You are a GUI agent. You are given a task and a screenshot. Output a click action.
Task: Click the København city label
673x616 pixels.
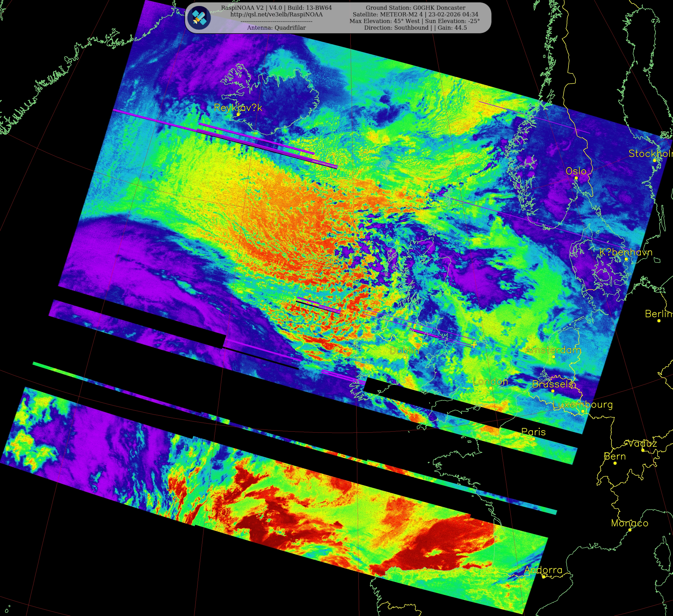(626, 252)
